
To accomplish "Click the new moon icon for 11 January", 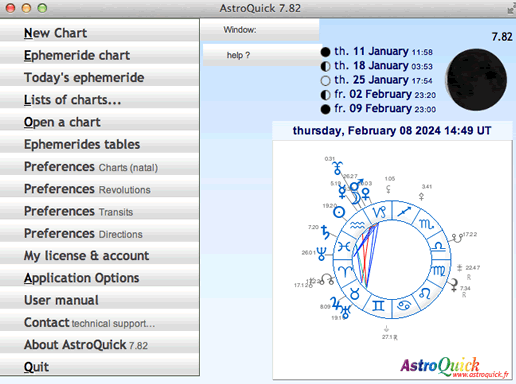I will (325, 52).
